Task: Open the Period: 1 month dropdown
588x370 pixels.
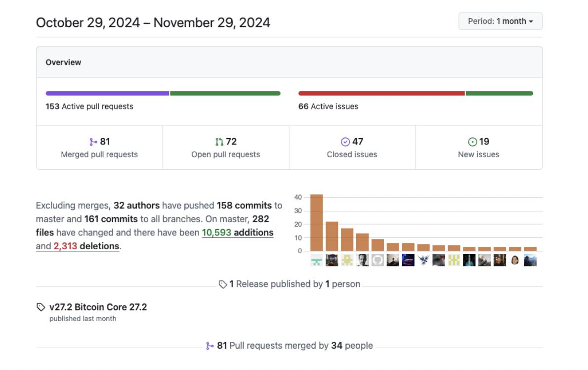Action: point(500,21)
